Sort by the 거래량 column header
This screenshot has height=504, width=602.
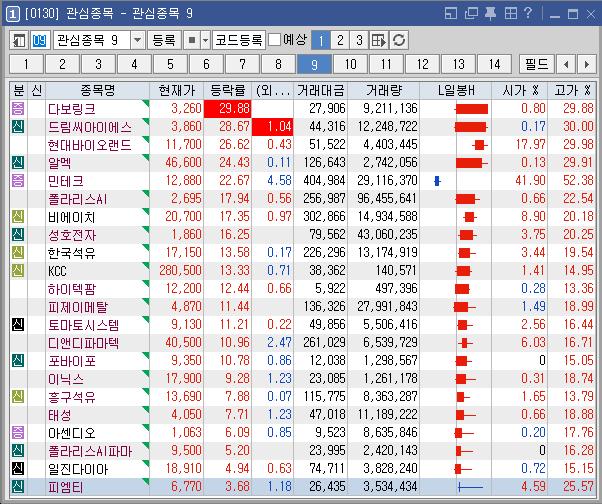[384, 91]
